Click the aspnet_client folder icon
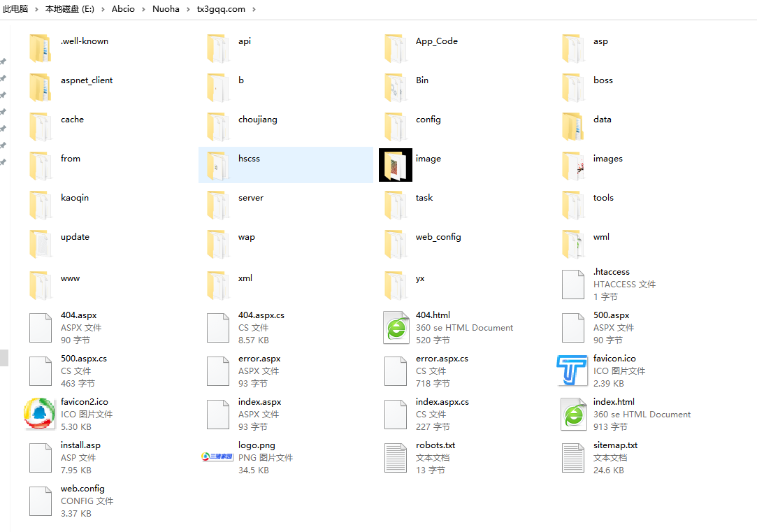The width and height of the screenshot is (757, 532). point(40,87)
